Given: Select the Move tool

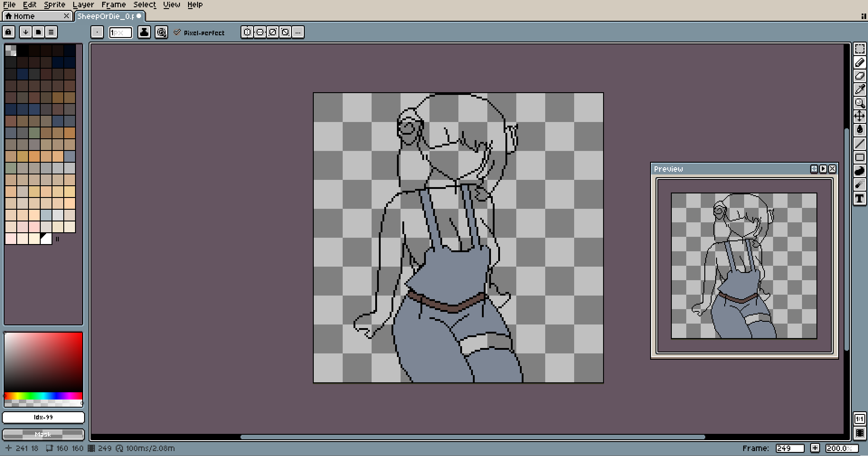Looking at the screenshot, I should [859, 117].
